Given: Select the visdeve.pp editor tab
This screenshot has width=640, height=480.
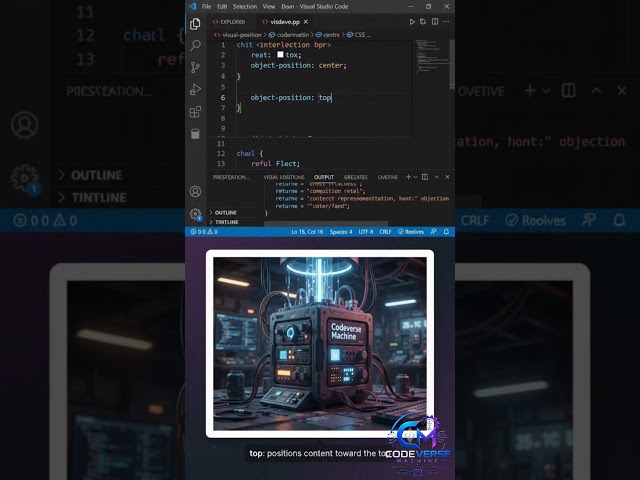Looking at the screenshot, I should pyautogui.click(x=284, y=22).
